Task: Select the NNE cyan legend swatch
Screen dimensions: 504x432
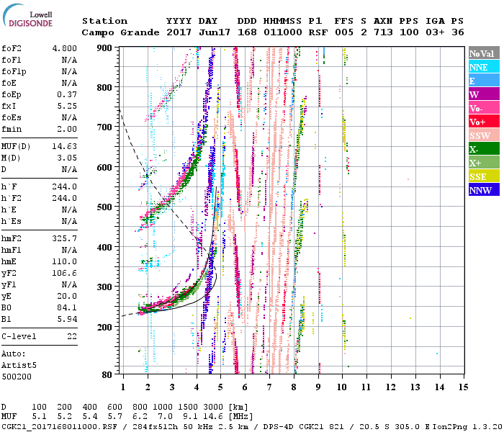Action: [484, 67]
